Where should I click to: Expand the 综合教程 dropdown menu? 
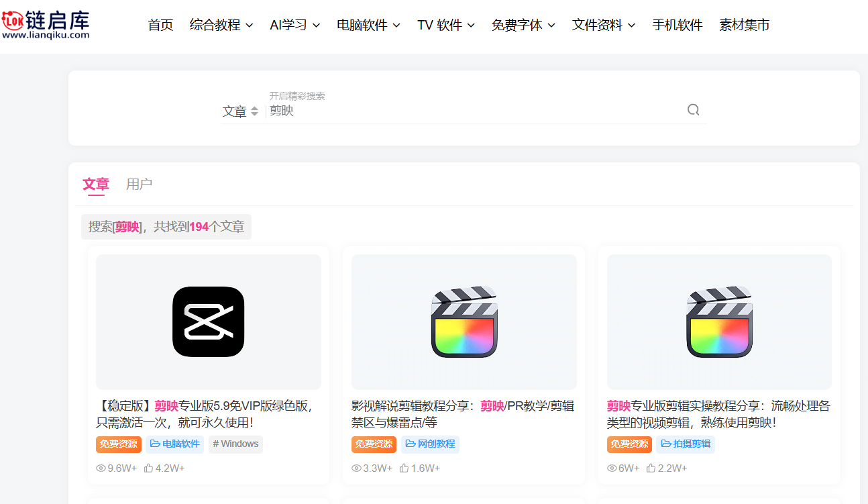click(221, 25)
